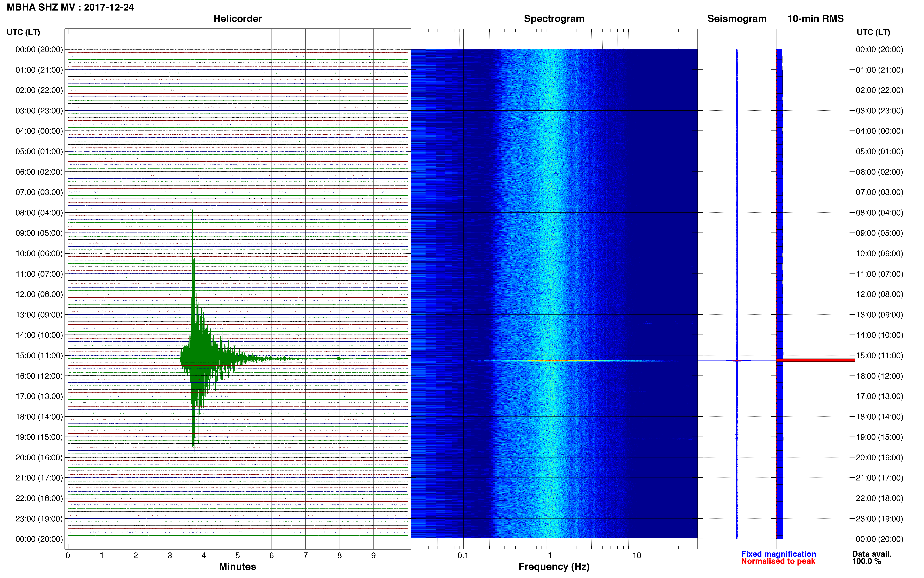Click the left time label '17:00 (13:00)'
This screenshot has height=578, width=924.
(39, 396)
